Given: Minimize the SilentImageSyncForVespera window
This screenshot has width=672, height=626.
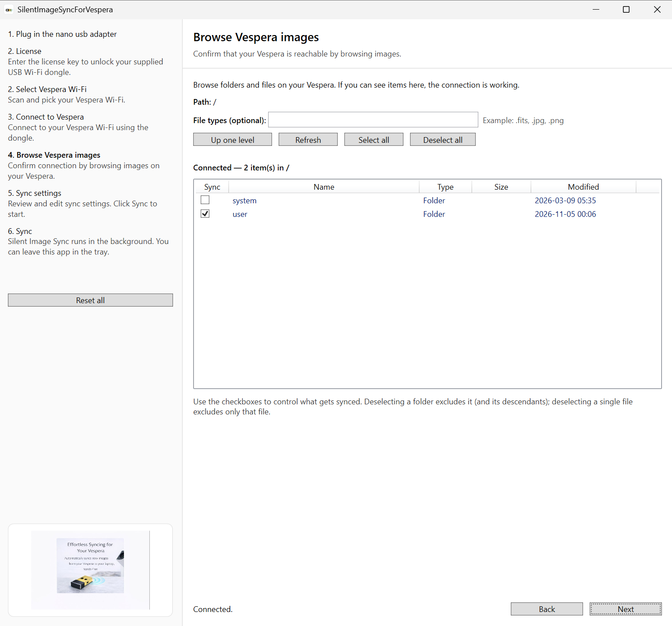Looking at the screenshot, I should click(596, 10).
